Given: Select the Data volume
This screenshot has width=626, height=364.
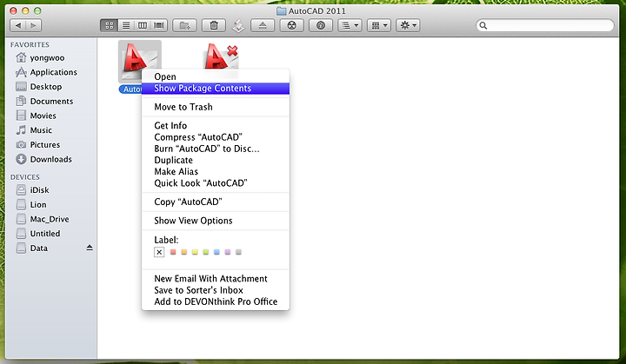Looking at the screenshot, I should click(x=39, y=248).
